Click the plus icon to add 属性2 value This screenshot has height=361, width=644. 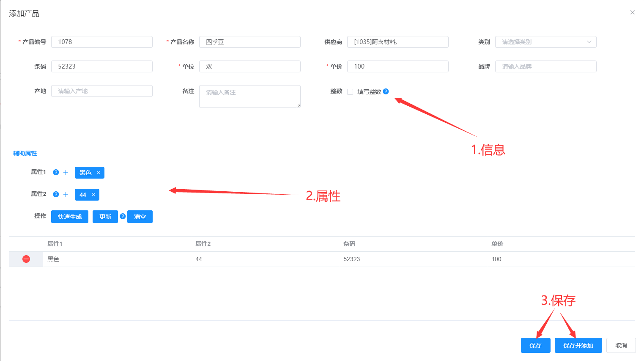(x=66, y=195)
